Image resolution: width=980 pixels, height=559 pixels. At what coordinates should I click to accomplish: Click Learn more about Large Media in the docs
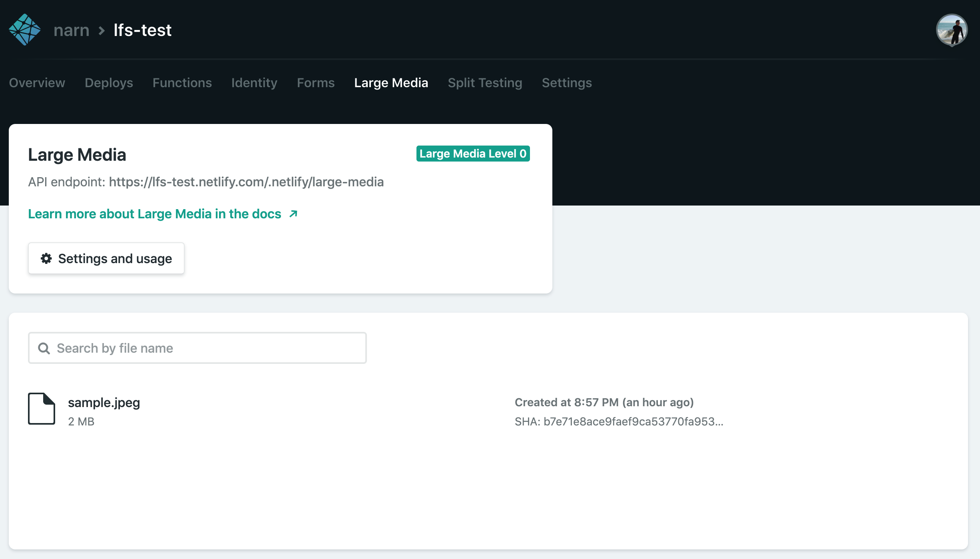[x=154, y=214]
